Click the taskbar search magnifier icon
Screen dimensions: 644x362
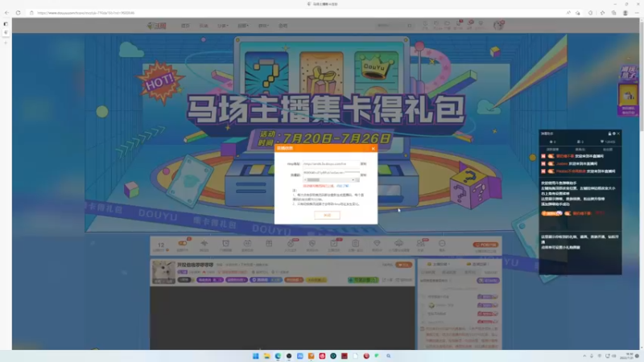pyautogui.click(x=389, y=356)
